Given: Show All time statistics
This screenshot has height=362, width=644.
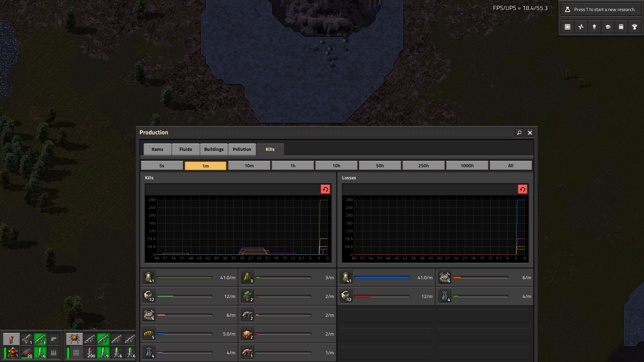Looking at the screenshot, I should click(511, 166).
